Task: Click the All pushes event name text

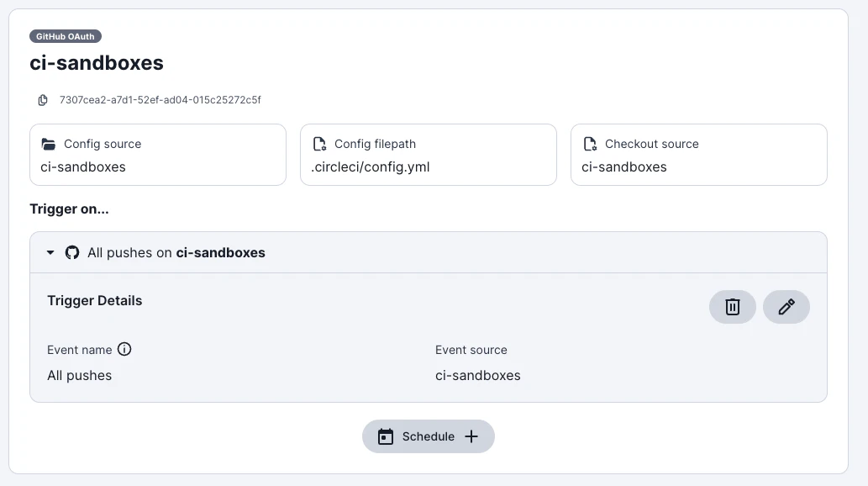Action: pyautogui.click(x=79, y=375)
